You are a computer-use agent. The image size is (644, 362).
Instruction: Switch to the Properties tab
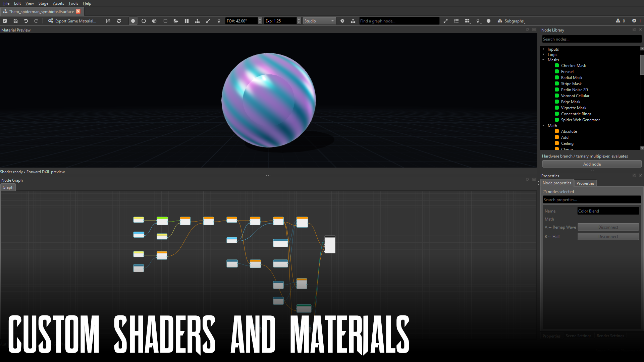coord(585,183)
